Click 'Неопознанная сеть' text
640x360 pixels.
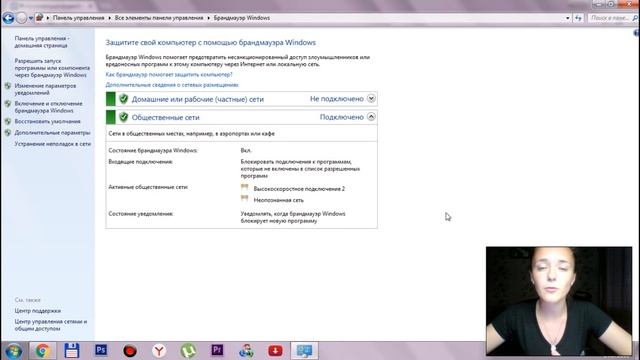(279, 200)
